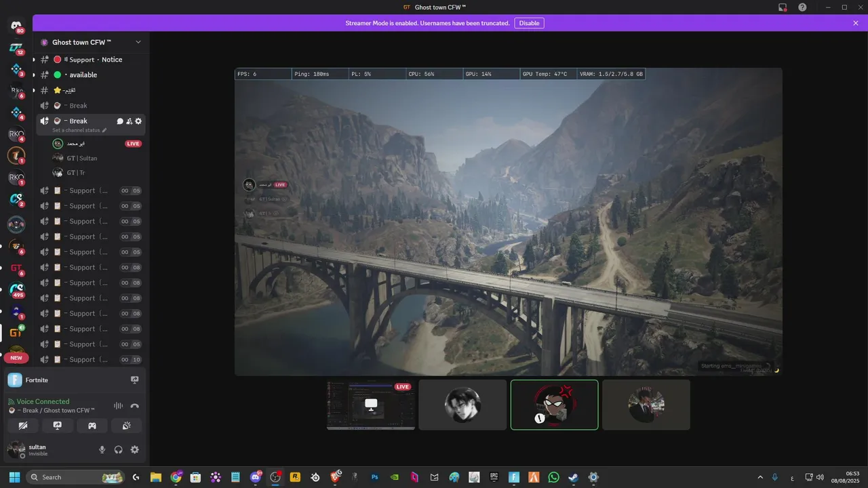Select the highlighted green-bordered participant tile

[x=554, y=405]
